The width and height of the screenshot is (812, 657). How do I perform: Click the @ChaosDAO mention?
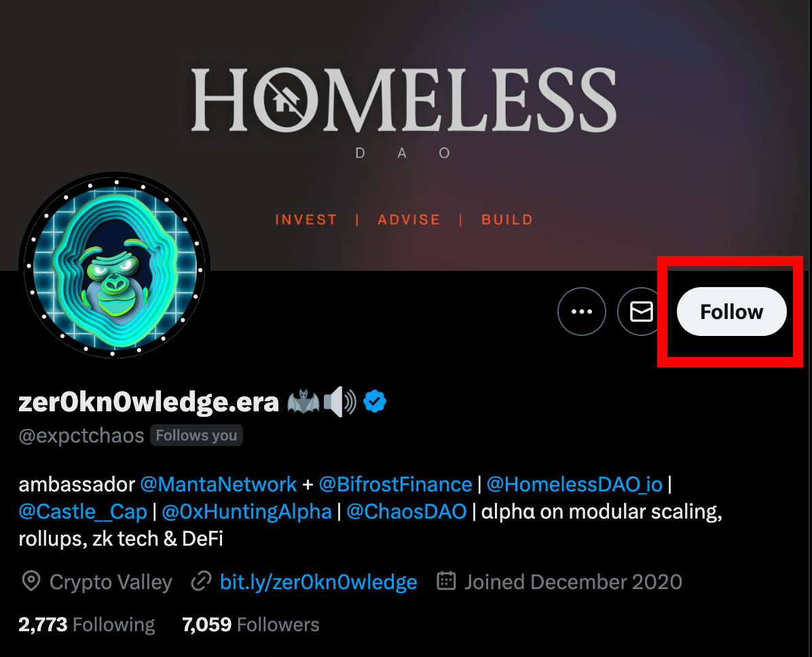pyautogui.click(x=406, y=511)
